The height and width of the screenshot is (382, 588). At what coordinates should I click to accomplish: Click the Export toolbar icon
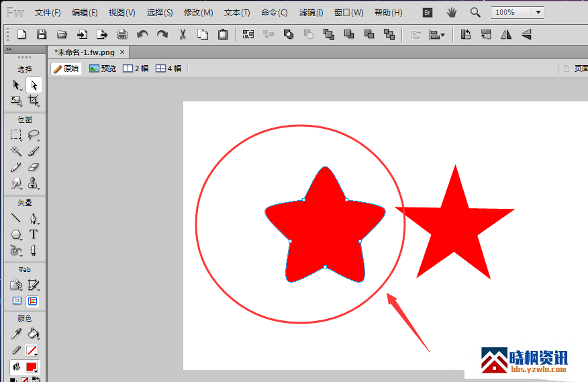[102, 35]
